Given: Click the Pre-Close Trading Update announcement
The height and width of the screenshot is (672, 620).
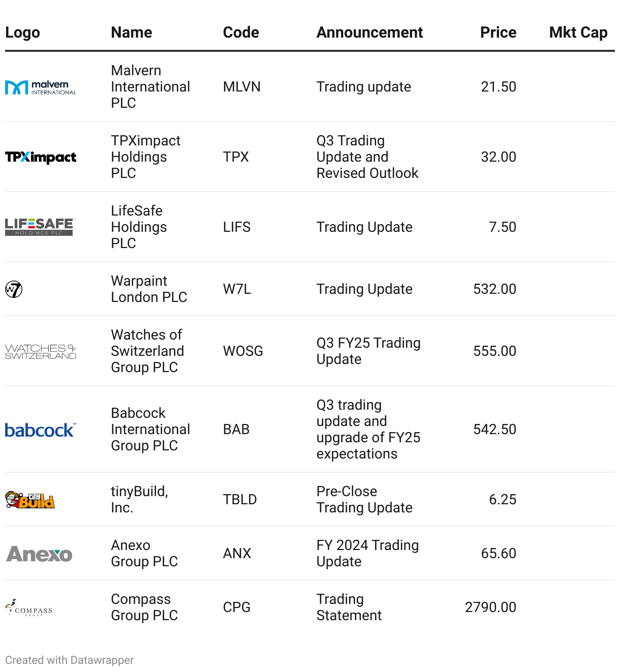Looking at the screenshot, I should click(x=364, y=500).
